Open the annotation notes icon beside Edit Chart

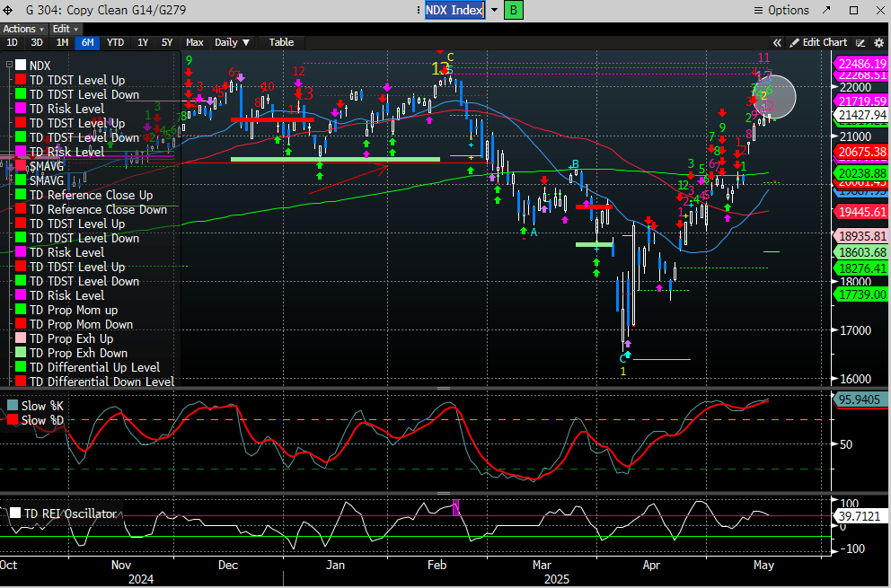coord(860,42)
